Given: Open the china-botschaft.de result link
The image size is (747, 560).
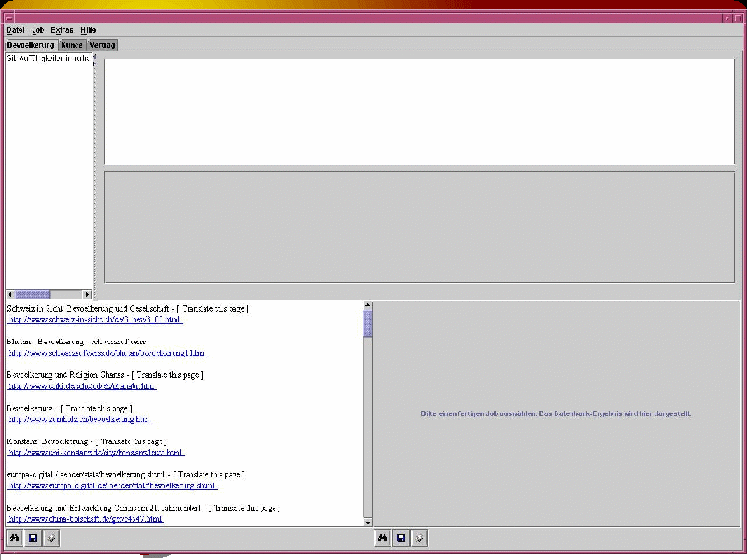Looking at the screenshot, I should pyautogui.click(x=86, y=518).
